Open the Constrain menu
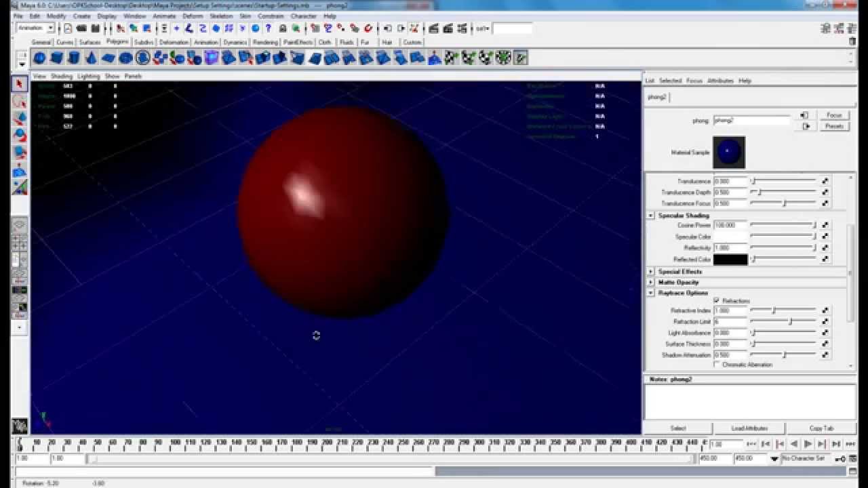The image size is (868, 488). click(x=271, y=16)
